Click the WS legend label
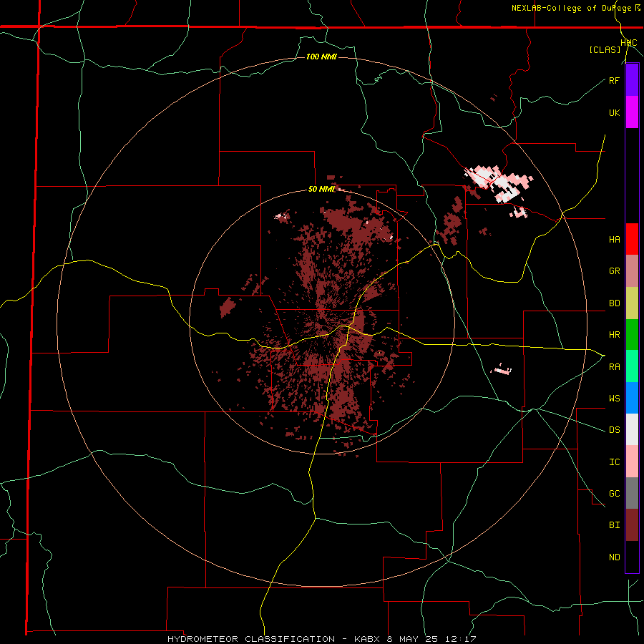Viewport: 644px width, 644px height. 615,399
